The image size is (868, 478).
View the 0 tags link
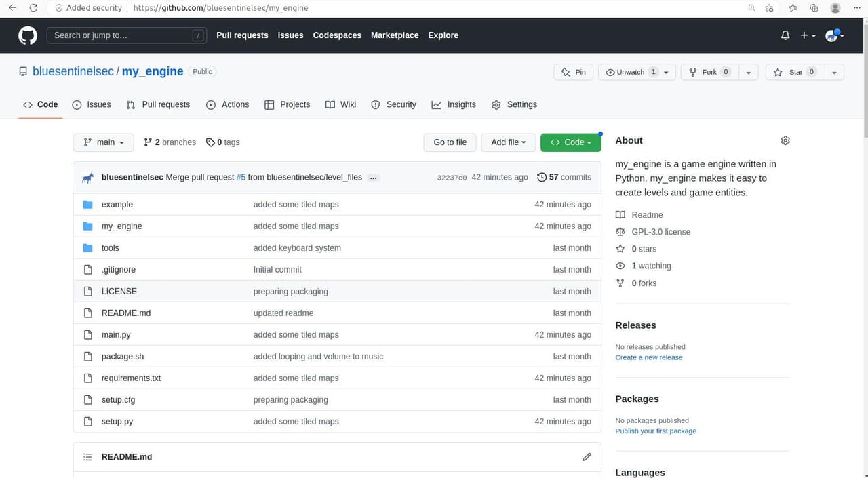pyautogui.click(x=222, y=142)
